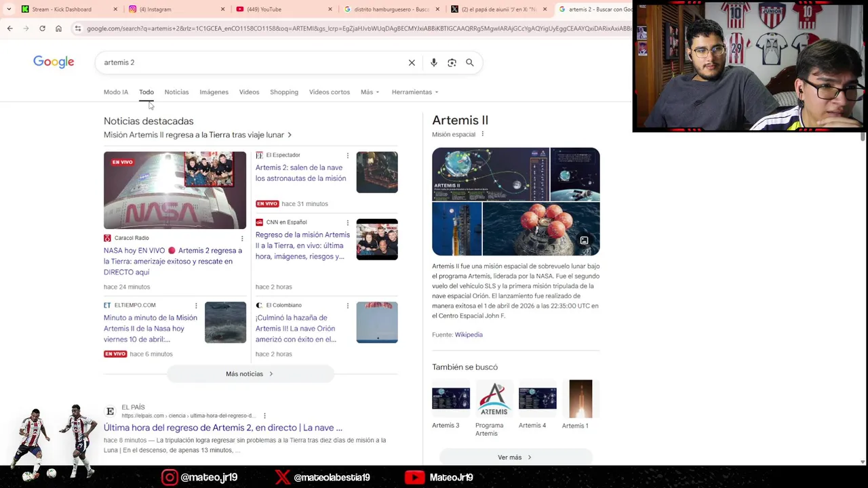Image resolution: width=868 pixels, height=488 pixels.
Task: Close the Instagram tab
Action: click(222, 9)
